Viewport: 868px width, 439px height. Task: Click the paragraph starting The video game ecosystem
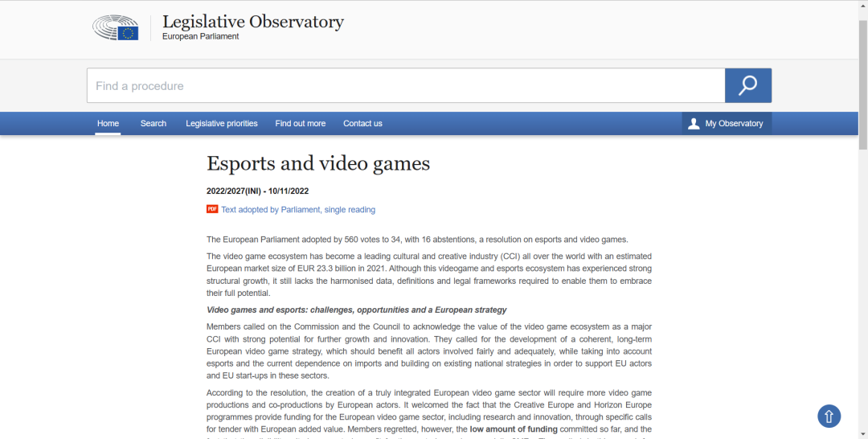coord(429,275)
